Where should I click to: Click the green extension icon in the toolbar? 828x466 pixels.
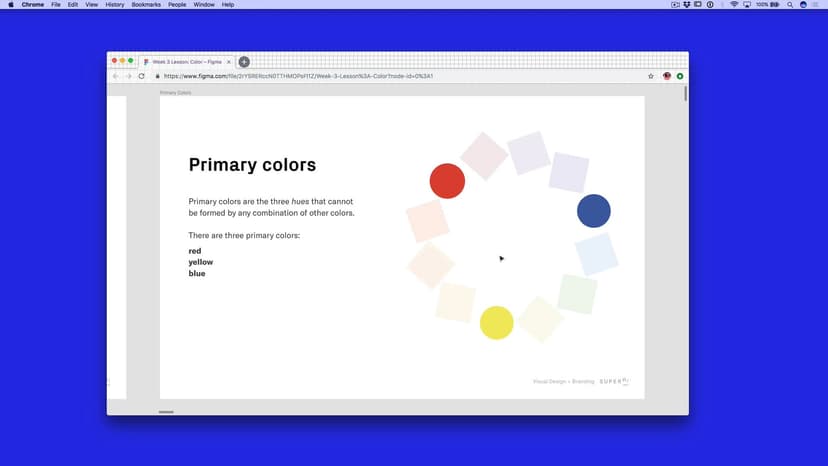(x=680, y=76)
